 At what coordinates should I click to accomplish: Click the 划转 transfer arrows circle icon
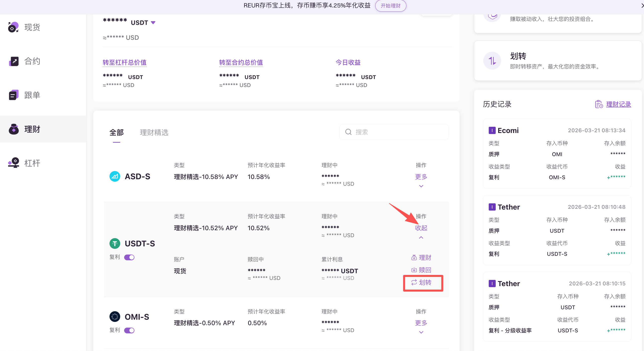pyautogui.click(x=492, y=61)
